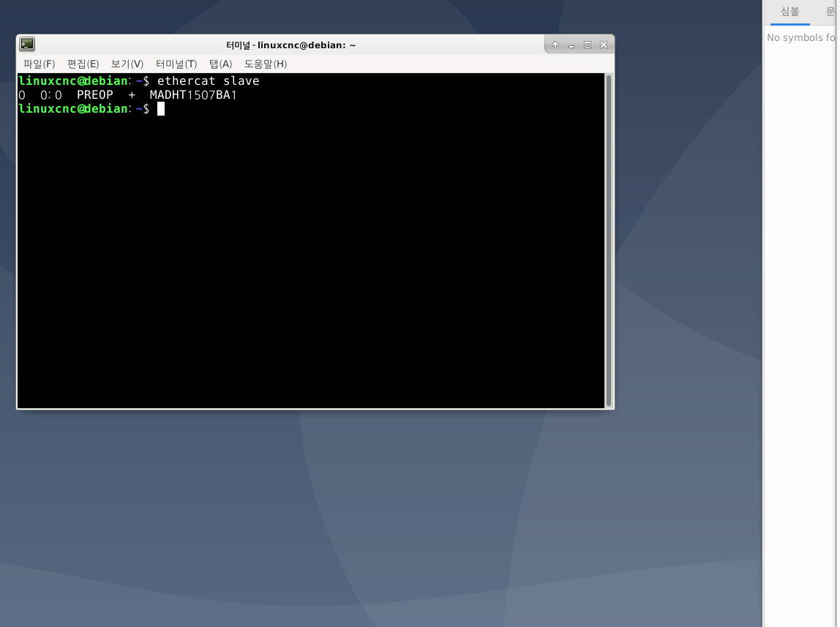Click the PREOP state text

[x=95, y=95]
